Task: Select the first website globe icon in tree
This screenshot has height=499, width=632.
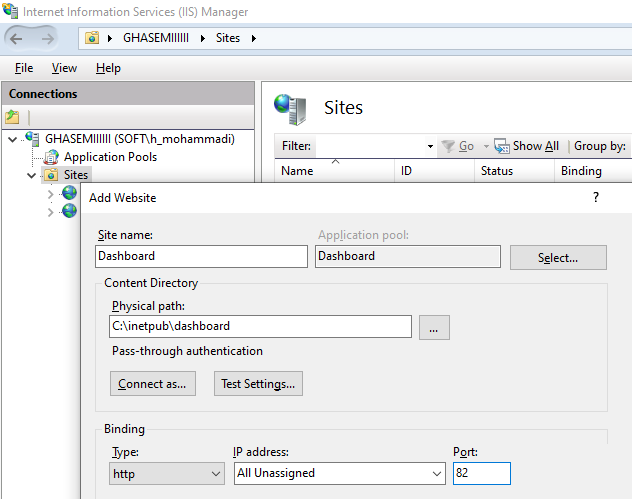Action: (69, 192)
